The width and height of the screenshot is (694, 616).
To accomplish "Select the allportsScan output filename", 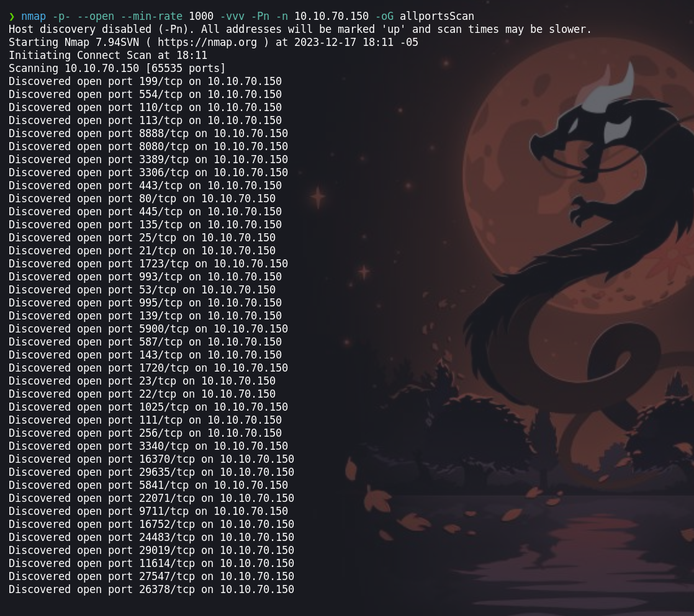I will pos(437,16).
